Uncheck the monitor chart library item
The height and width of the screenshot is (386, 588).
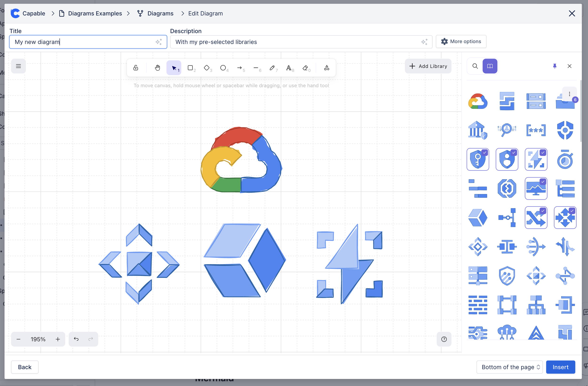pos(536,189)
